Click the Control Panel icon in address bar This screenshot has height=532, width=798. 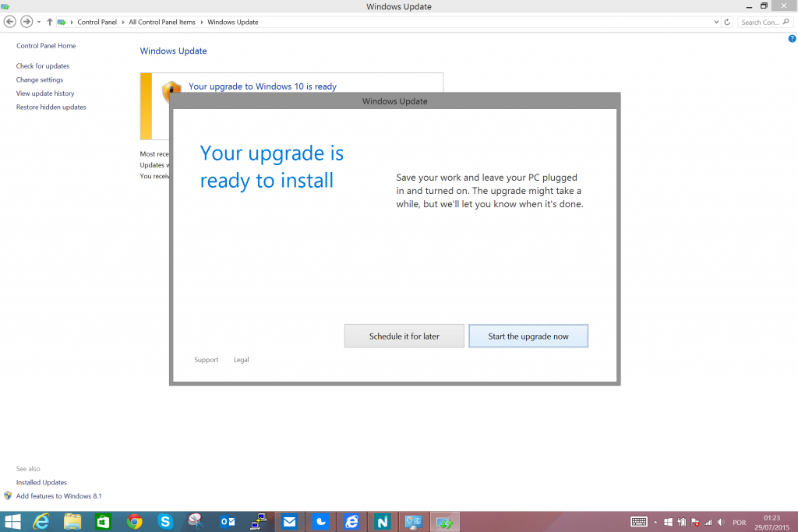point(62,22)
